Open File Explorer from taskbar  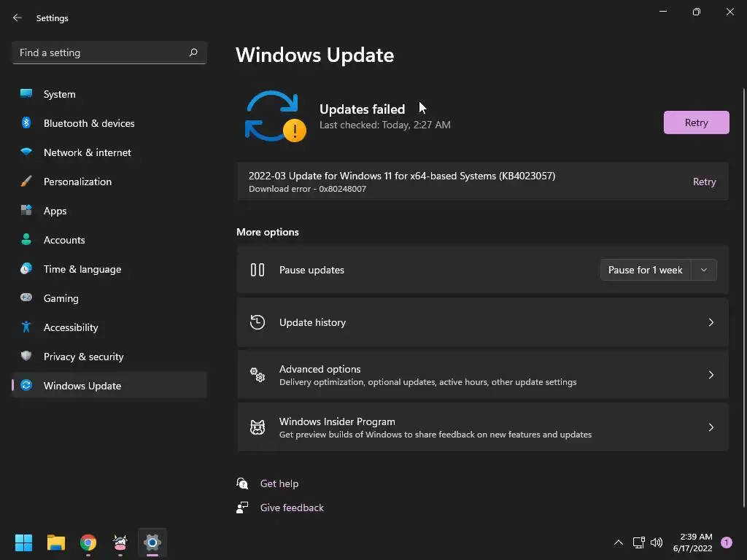click(x=55, y=542)
